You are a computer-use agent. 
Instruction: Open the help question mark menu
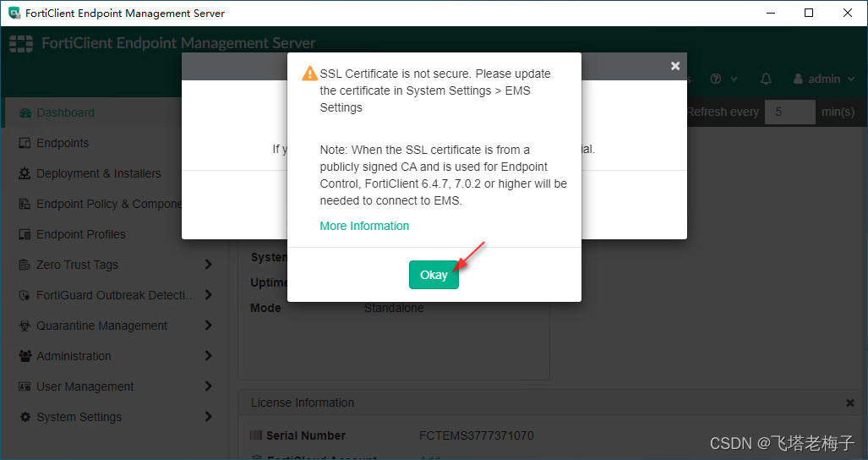pyautogui.click(x=723, y=79)
